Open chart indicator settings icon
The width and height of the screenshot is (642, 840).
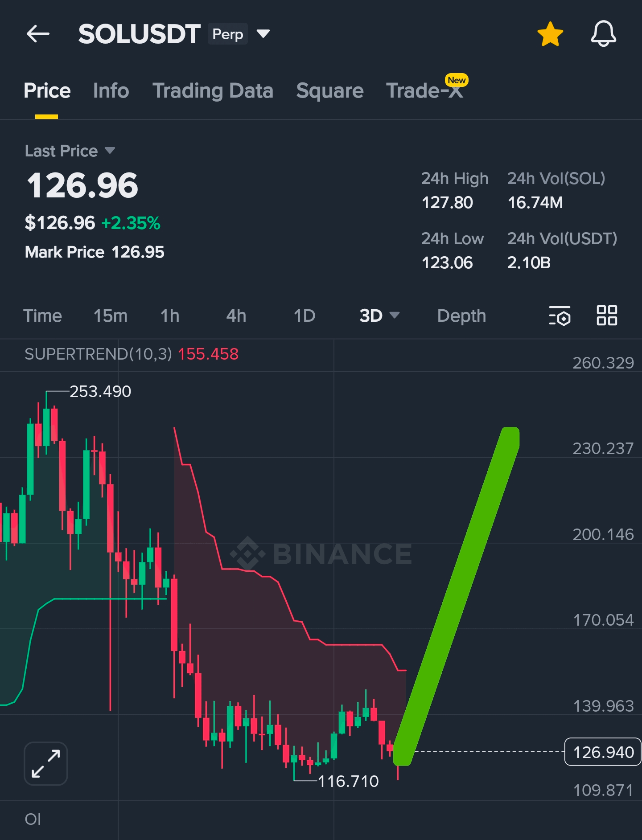560,316
